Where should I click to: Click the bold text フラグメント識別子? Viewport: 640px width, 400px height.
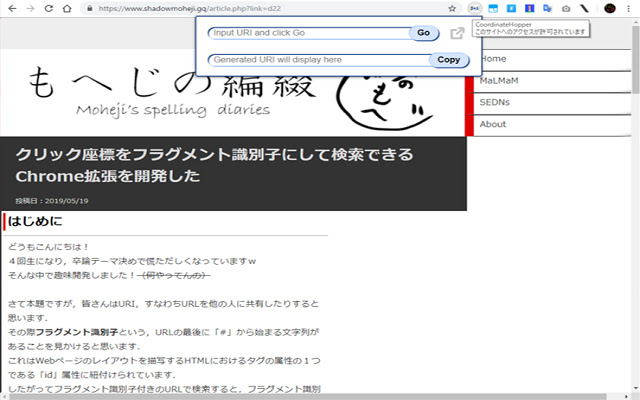[x=77, y=332]
